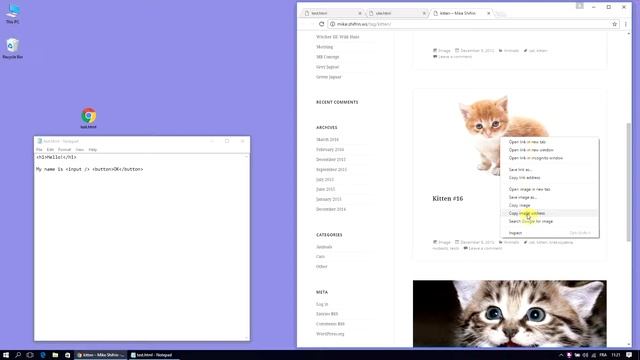Click Log in under Meta
The height and width of the screenshot is (360, 640).
point(322,304)
